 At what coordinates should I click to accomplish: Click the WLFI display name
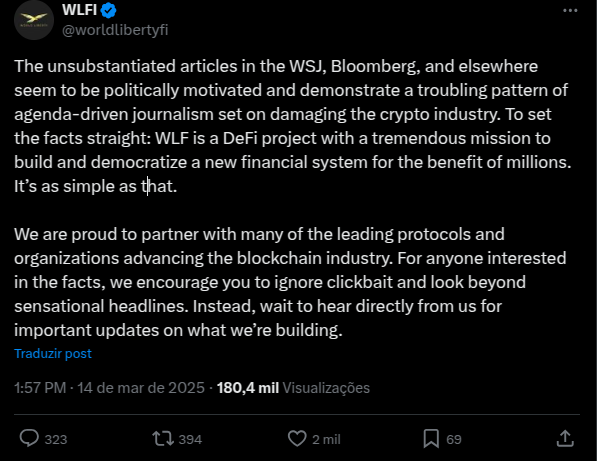80,10
